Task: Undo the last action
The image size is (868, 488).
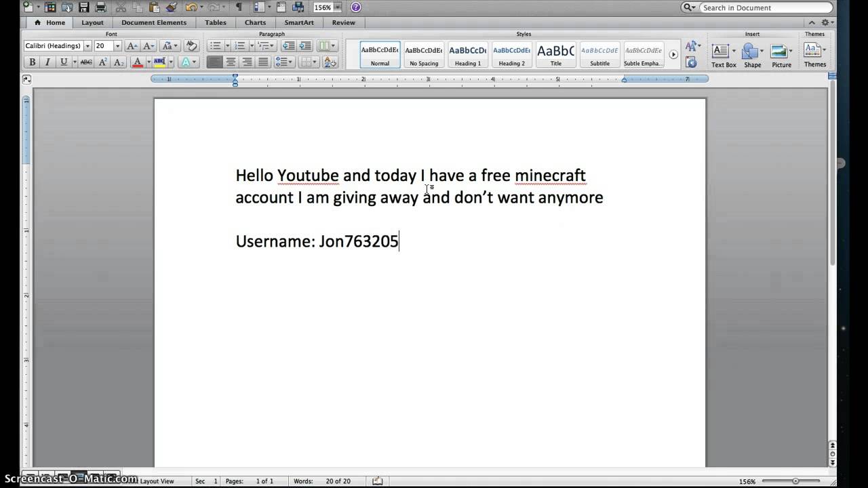Action: pyautogui.click(x=191, y=7)
